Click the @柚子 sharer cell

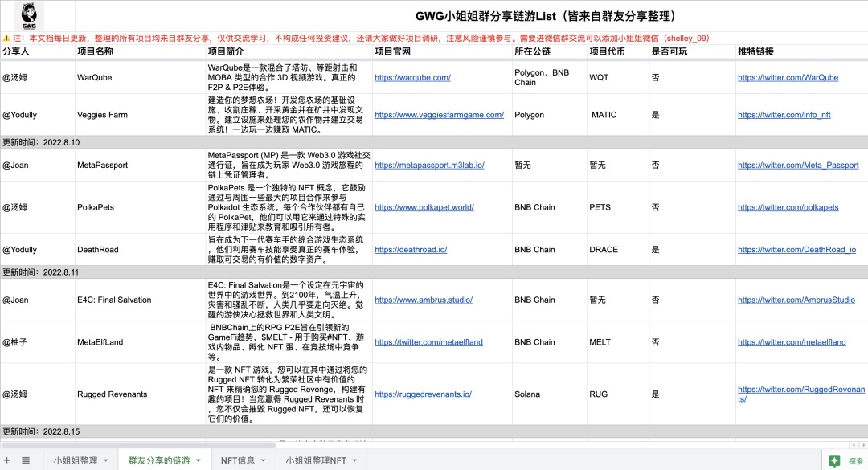coord(38,342)
